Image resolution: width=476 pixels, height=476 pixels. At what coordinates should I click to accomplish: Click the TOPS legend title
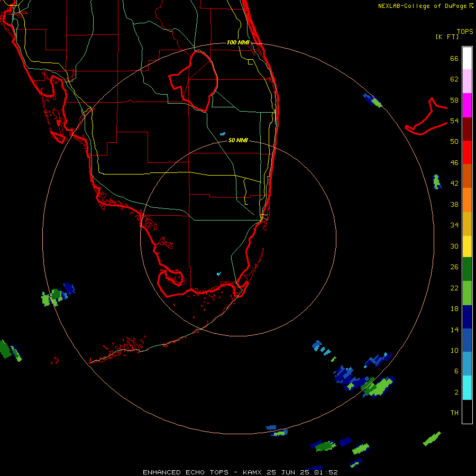click(x=465, y=32)
